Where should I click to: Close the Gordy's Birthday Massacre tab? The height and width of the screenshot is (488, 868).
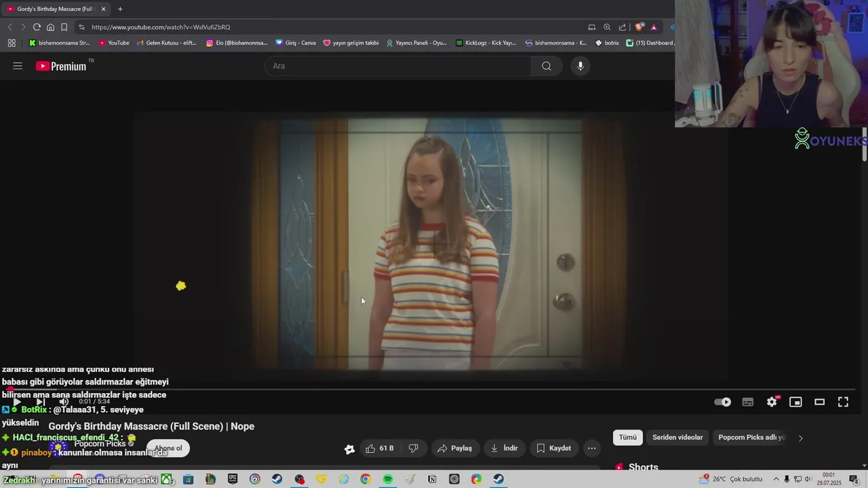[104, 9]
